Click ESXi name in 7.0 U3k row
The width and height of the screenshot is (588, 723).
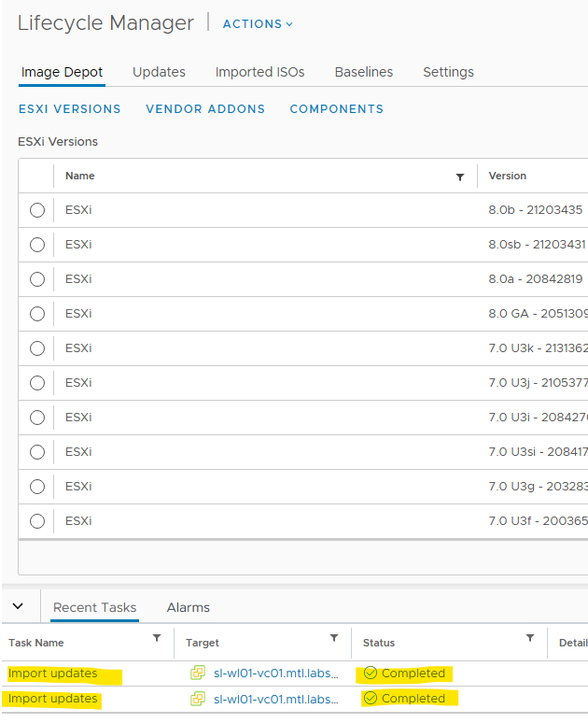(78, 348)
